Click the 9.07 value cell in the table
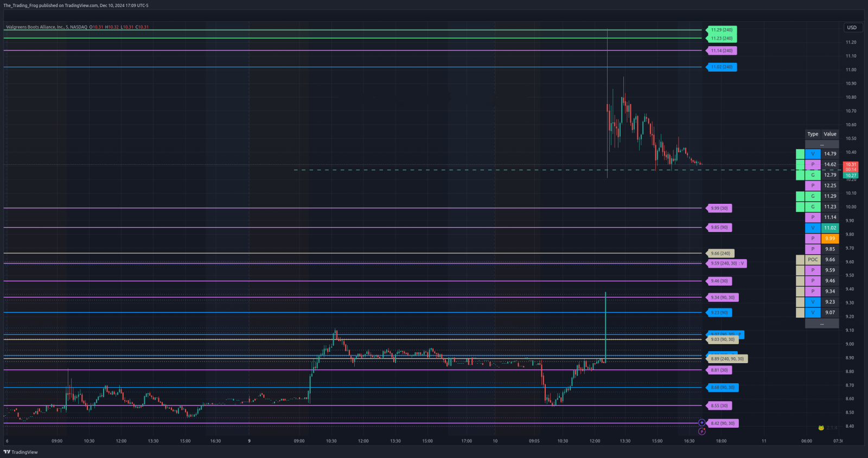 pyautogui.click(x=830, y=312)
